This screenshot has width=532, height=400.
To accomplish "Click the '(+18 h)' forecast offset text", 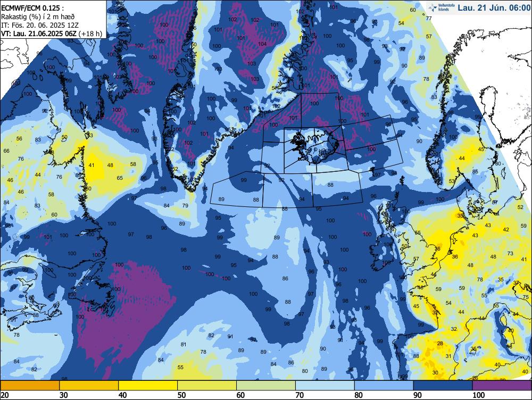I will (90, 34).
